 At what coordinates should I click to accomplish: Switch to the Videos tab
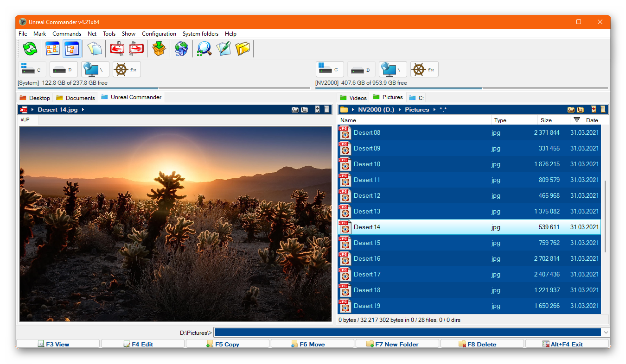tap(353, 98)
